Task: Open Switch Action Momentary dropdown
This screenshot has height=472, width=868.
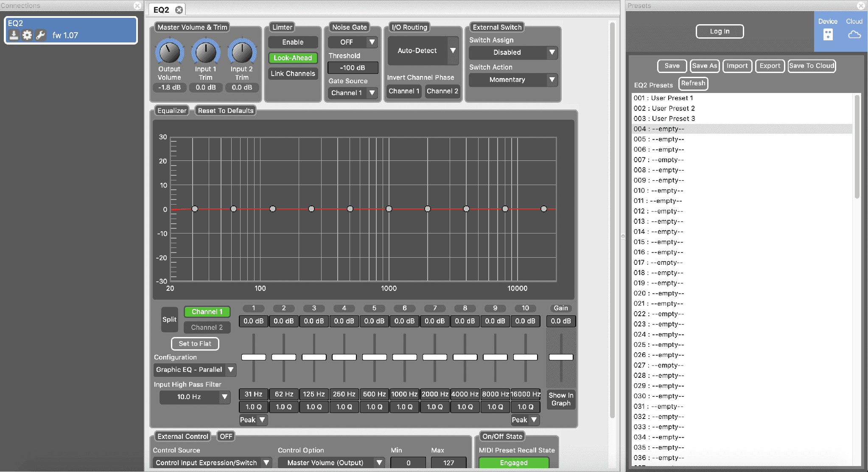Action: [513, 79]
